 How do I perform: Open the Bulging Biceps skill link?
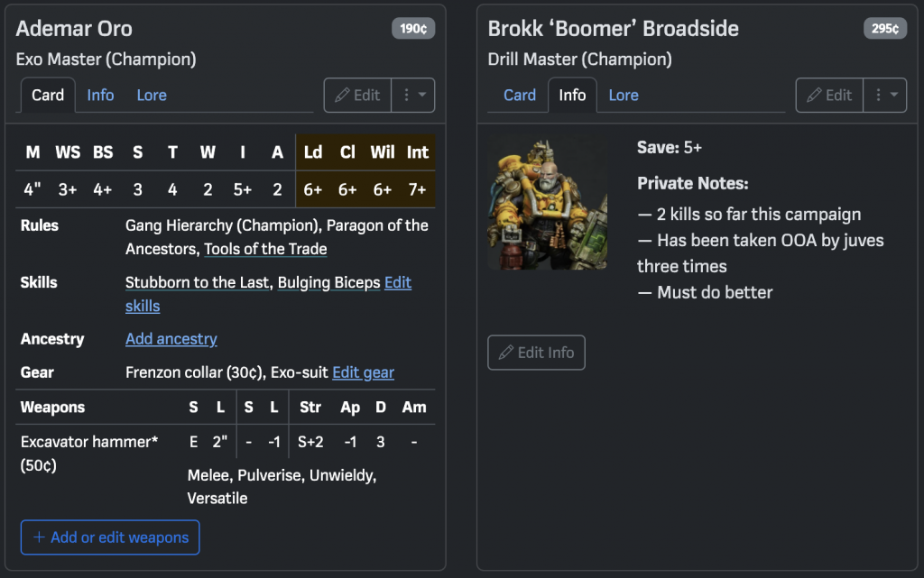(328, 282)
